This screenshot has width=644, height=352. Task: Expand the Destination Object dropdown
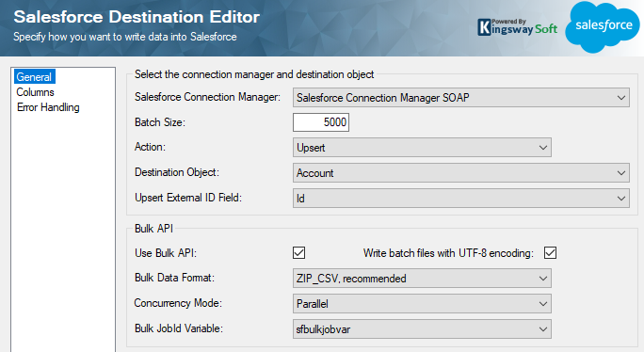tap(460, 173)
